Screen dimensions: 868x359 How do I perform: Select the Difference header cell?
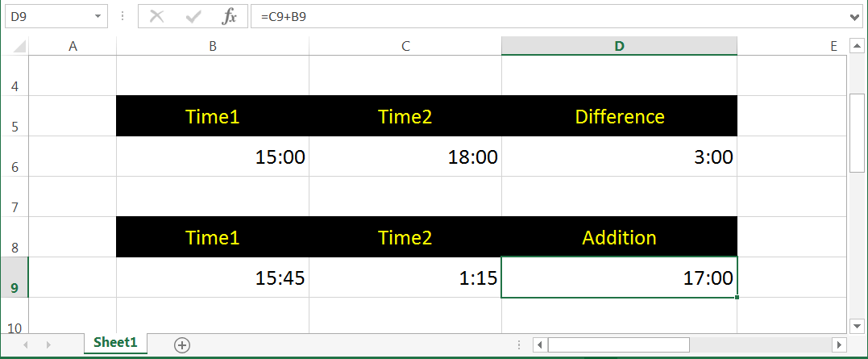(619, 116)
